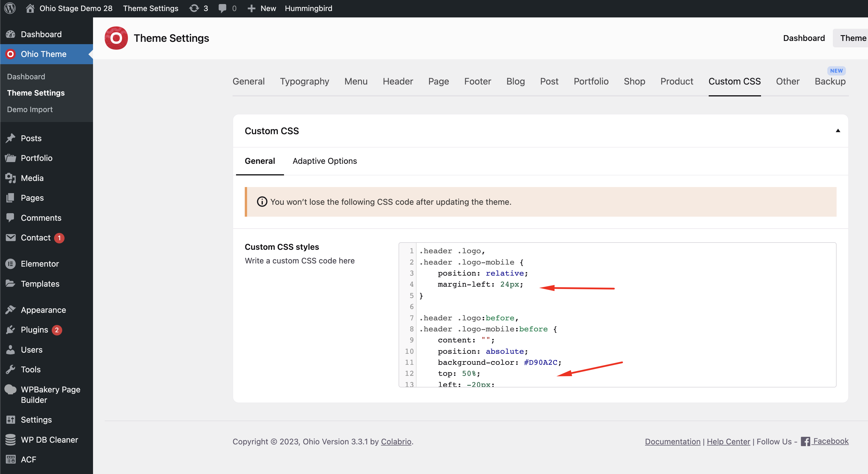Open Dashboard submenu under Ohio Theme
The width and height of the screenshot is (868, 474).
tap(26, 76)
